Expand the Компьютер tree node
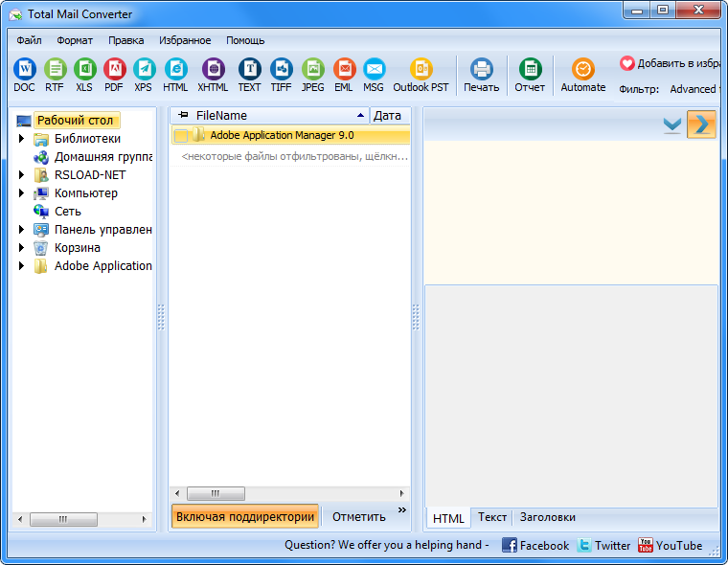Screen dimensions: 728x565 point(22,193)
